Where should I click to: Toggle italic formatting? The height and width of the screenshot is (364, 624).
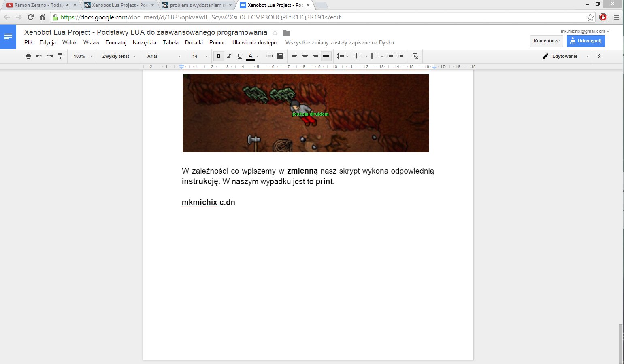pyautogui.click(x=229, y=56)
